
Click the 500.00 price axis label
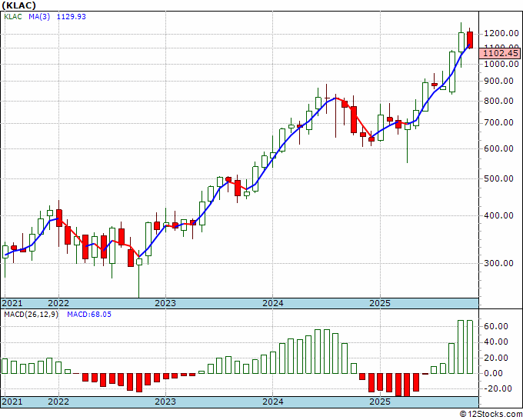(x=498, y=178)
